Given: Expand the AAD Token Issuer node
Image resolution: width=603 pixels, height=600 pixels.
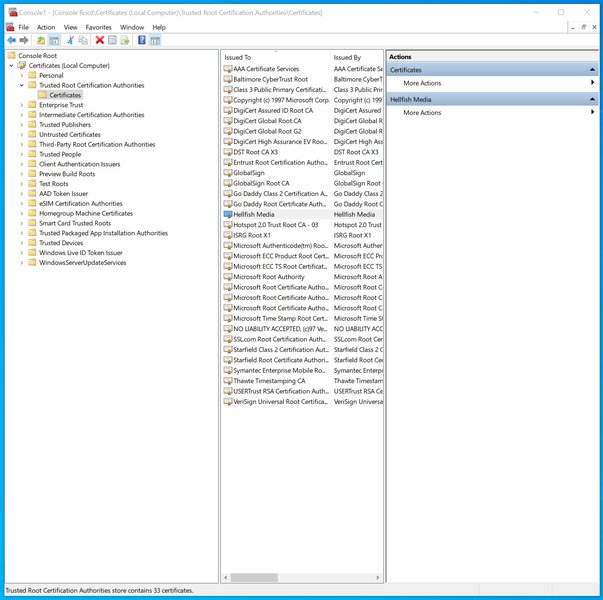Looking at the screenshot, I should 22,193.
